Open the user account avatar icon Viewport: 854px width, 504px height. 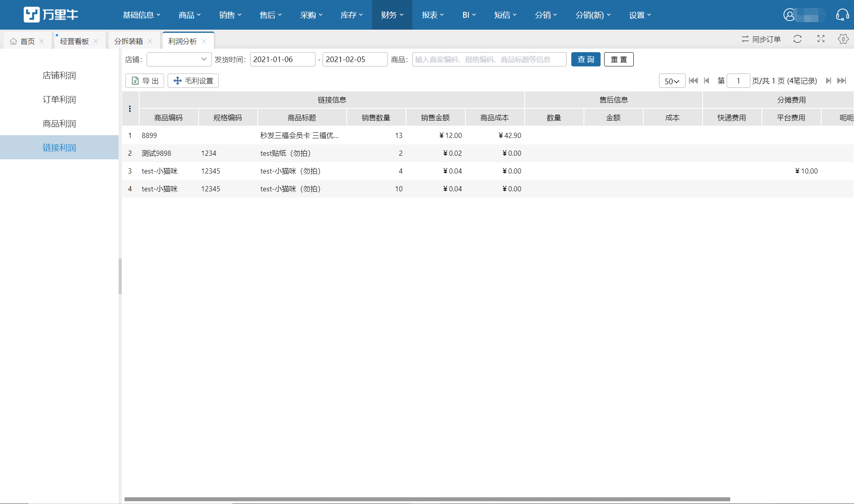[x=789, y=15]
